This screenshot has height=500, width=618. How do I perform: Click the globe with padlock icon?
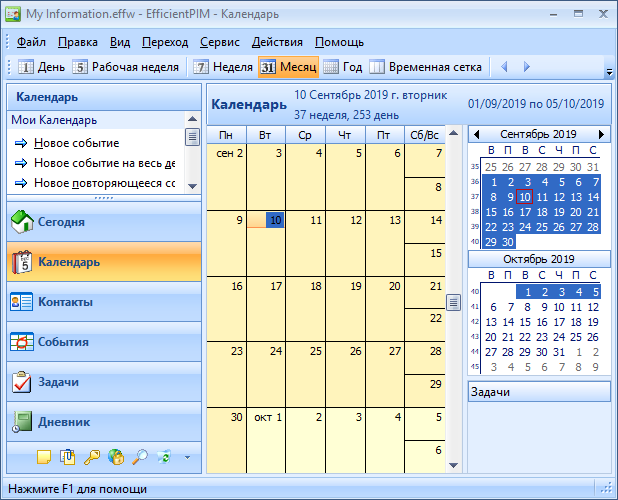point(116,457)
